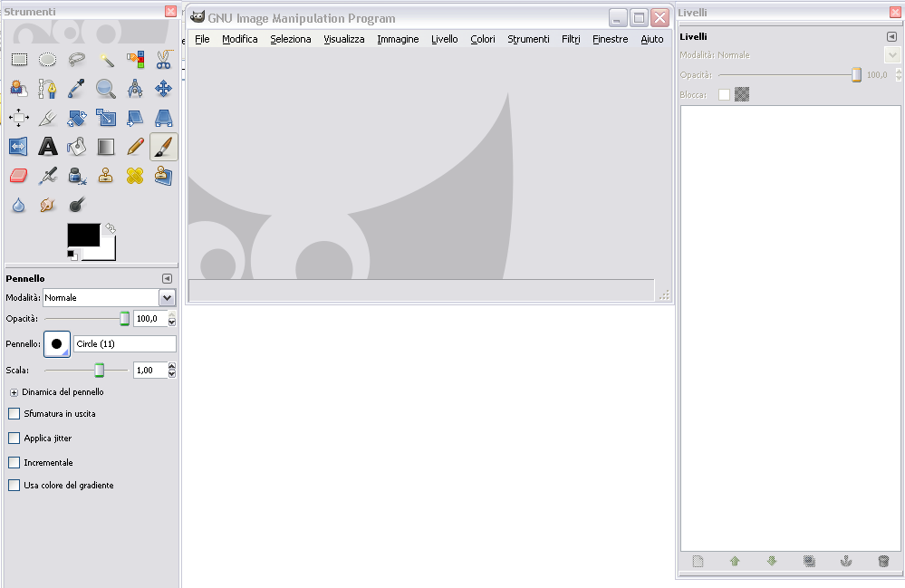Open the Immagine menu
Viewport: 905px width, 588px height.
[x=398, y=39]
